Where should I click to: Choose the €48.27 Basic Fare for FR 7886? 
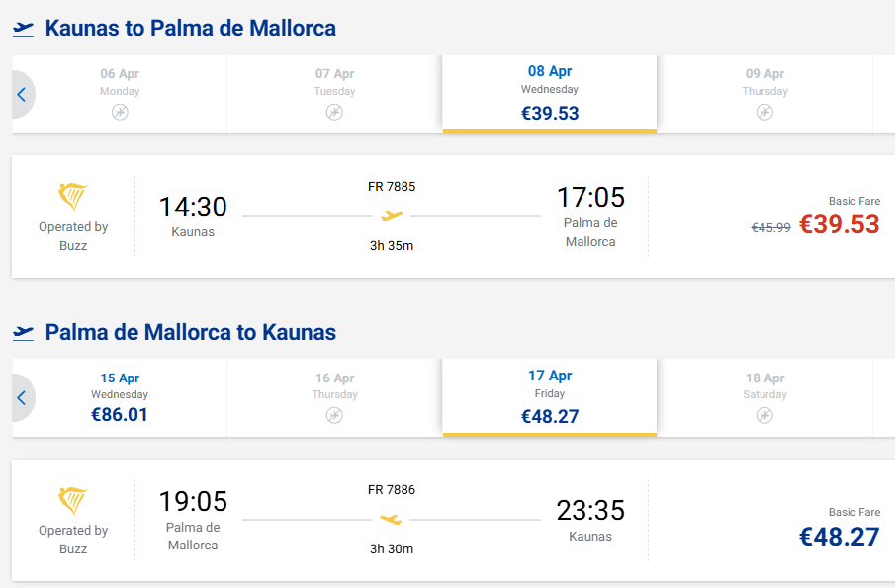[x=839, y=537]
